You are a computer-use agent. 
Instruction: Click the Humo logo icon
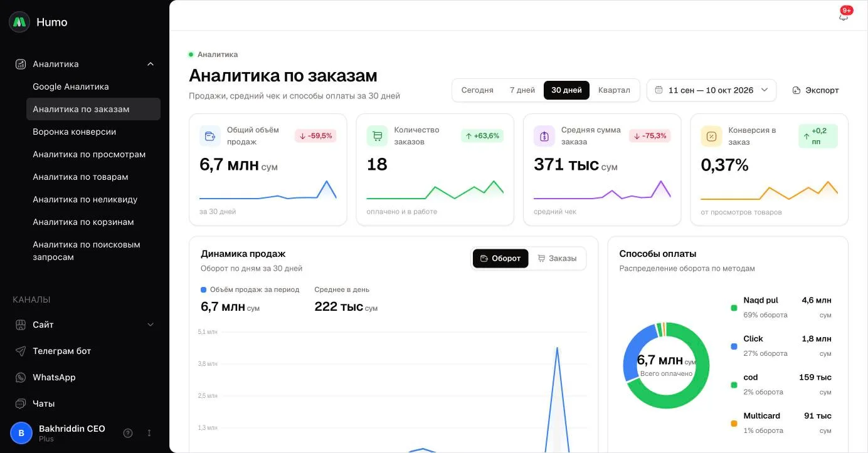pos(19,22)
